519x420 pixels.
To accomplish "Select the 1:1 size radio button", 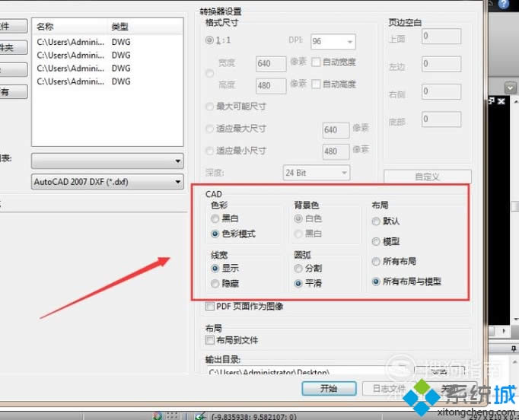I will pos(209,40).
